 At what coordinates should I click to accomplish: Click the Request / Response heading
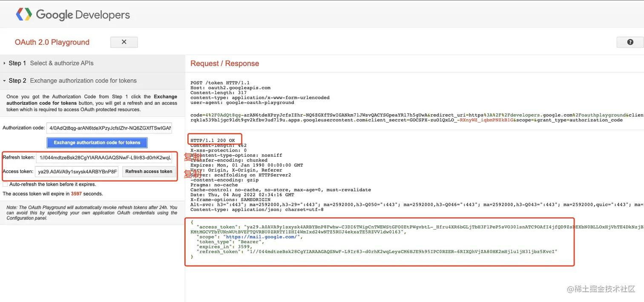[224, 63]
